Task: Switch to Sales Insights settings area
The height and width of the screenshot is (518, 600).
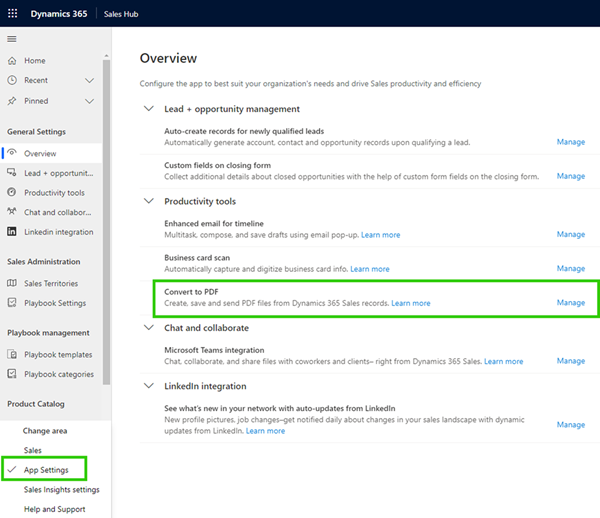Action: (61, 490)
